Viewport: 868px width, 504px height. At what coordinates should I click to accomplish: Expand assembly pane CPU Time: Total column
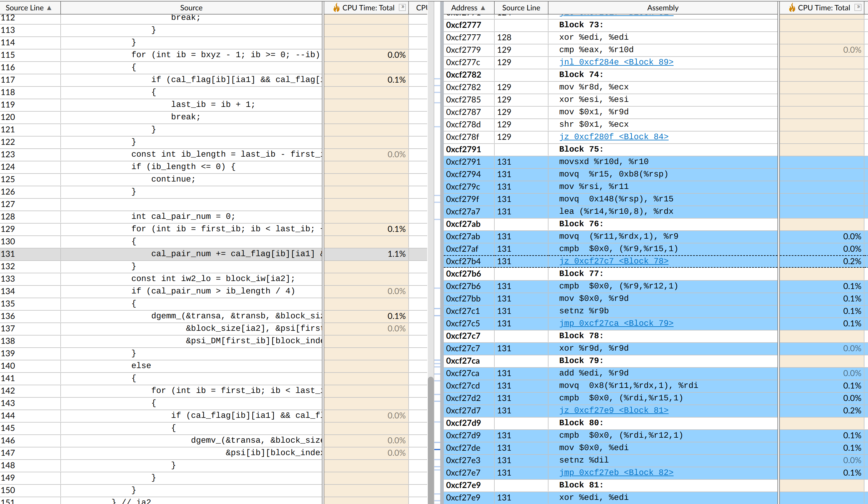click(x=858, y=7)
